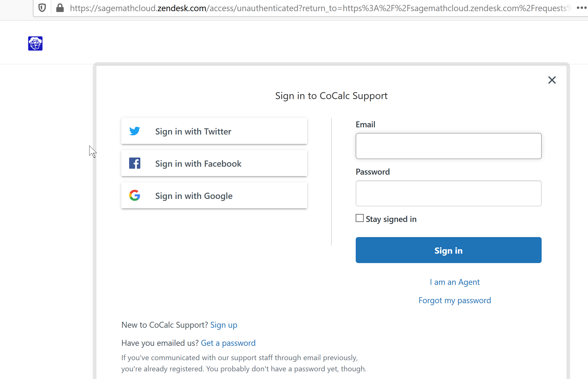
Task: Click inside the Password field
Action: [x=448, y=193]
